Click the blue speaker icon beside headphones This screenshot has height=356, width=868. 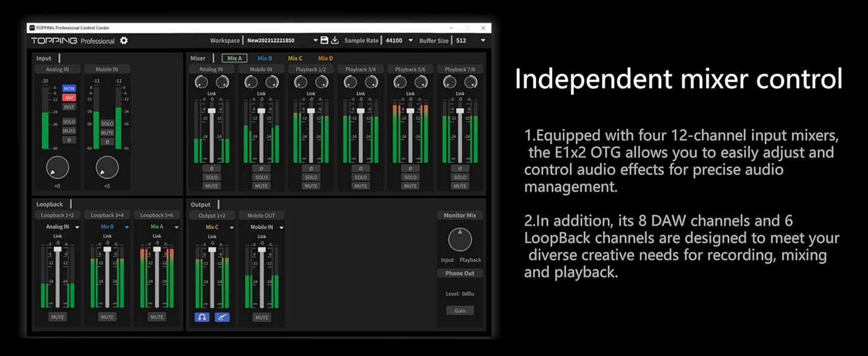click(x=222, y=317)
